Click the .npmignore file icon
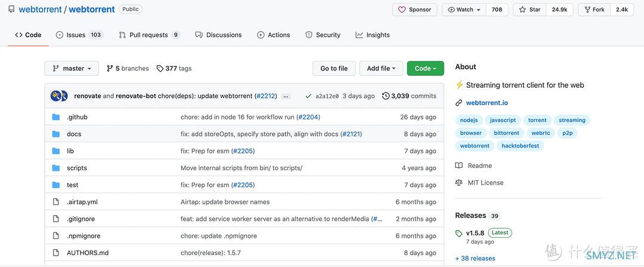 [x=56, y=236]
